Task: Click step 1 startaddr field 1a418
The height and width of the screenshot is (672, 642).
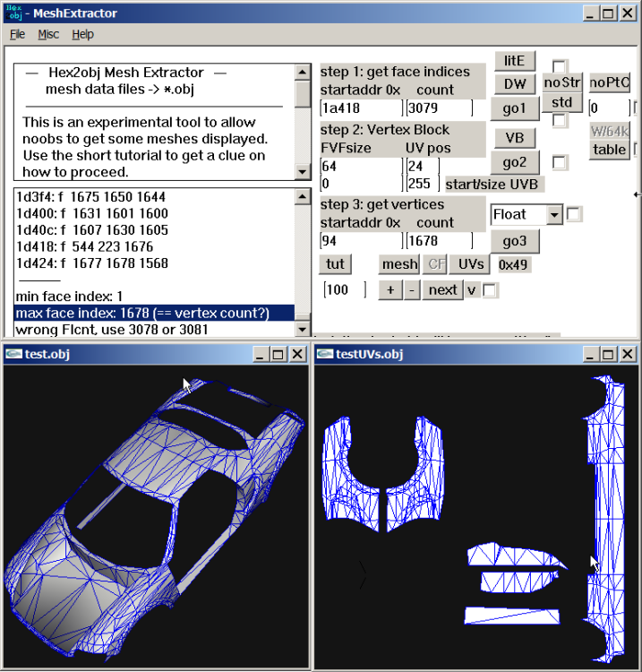Action: pos(361,108)
